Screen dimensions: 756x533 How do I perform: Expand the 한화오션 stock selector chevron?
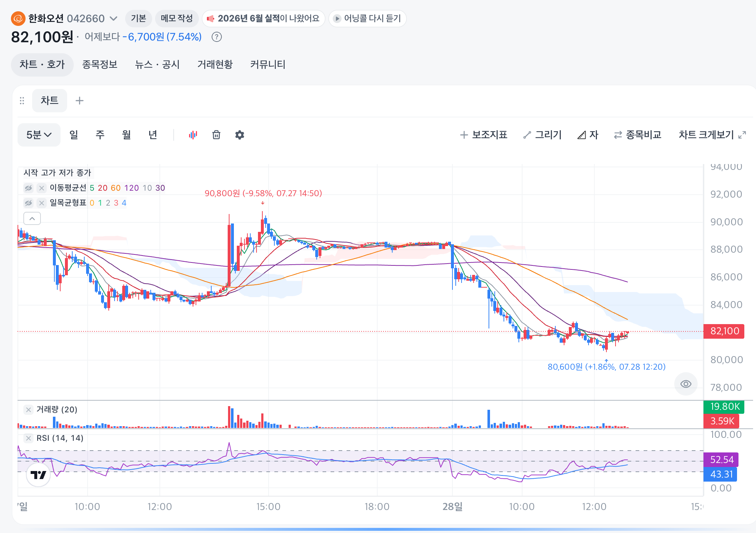pyautogui.click(x=113, y=18)
